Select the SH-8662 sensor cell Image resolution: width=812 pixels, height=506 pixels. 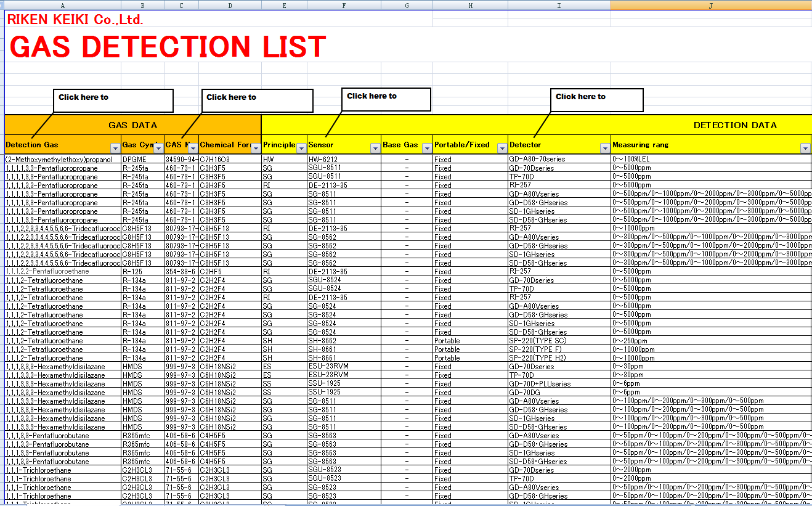coord(344,340)
